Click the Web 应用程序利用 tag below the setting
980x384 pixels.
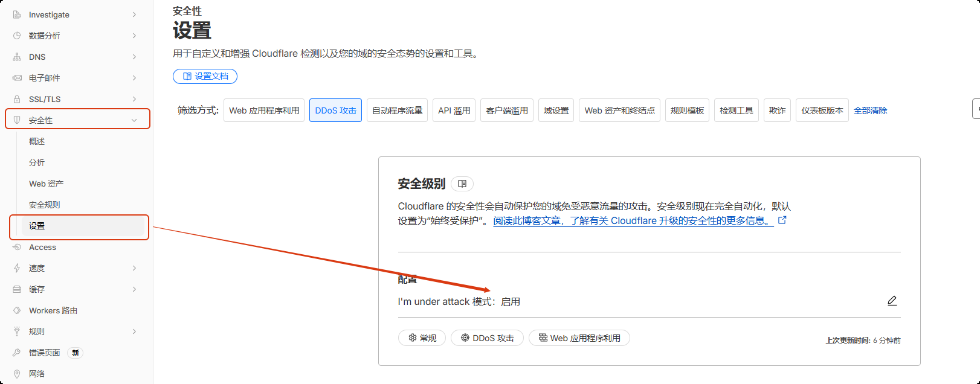[579, 338]
